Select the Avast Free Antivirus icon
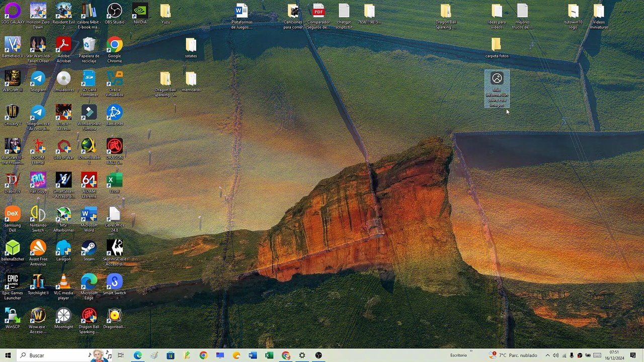 click(38, 253)
